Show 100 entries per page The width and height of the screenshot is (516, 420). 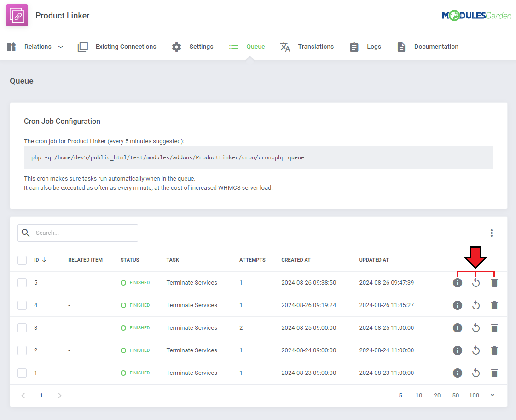(474, 395)
